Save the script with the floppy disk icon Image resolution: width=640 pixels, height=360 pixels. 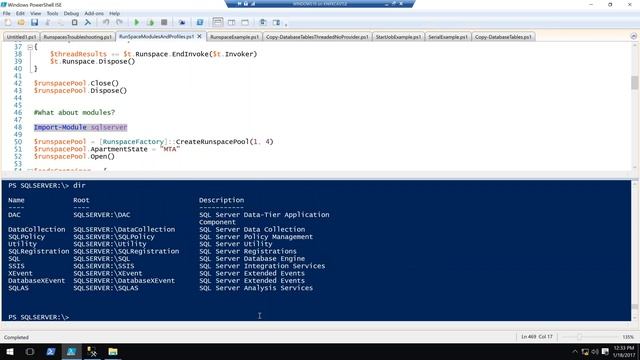35,22
